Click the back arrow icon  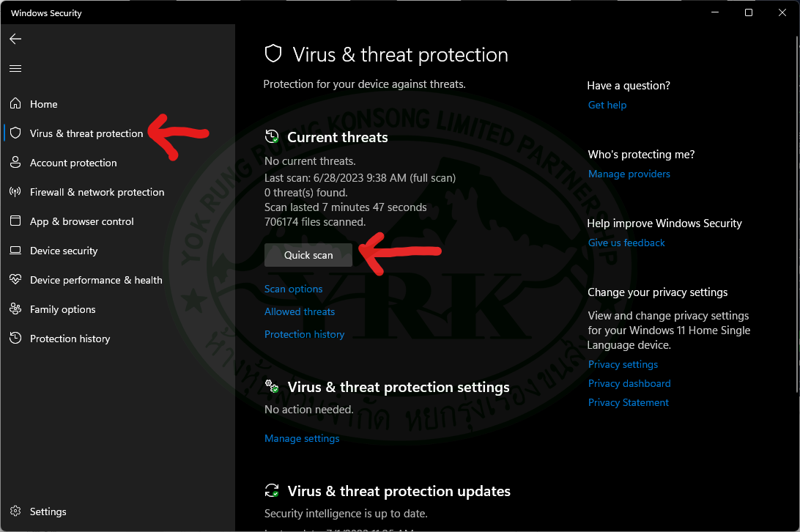[15, 39]
